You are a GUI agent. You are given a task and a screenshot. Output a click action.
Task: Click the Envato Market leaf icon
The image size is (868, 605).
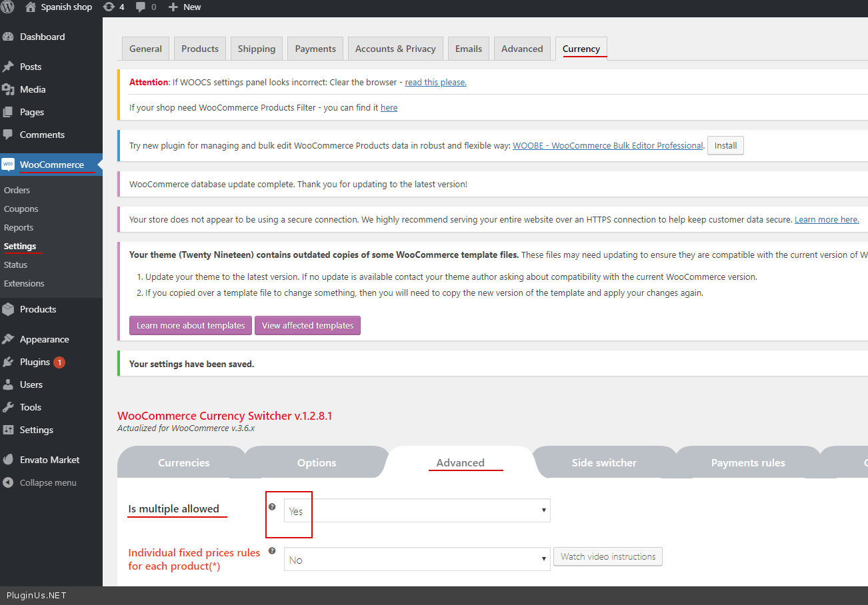(8, 460)
